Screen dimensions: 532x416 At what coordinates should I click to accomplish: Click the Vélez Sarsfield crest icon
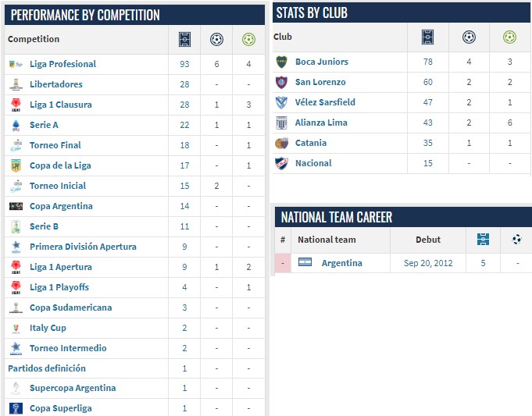coord(281,102)
